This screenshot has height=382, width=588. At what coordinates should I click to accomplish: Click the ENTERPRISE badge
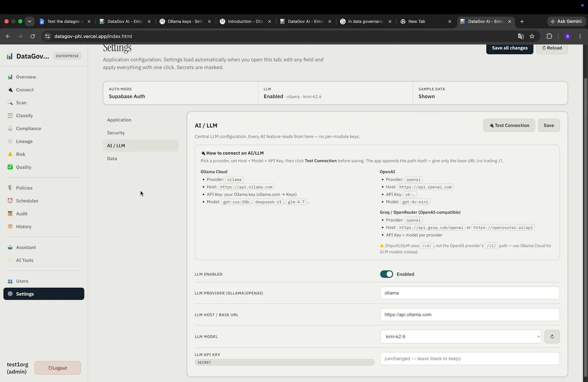point(67,56)
